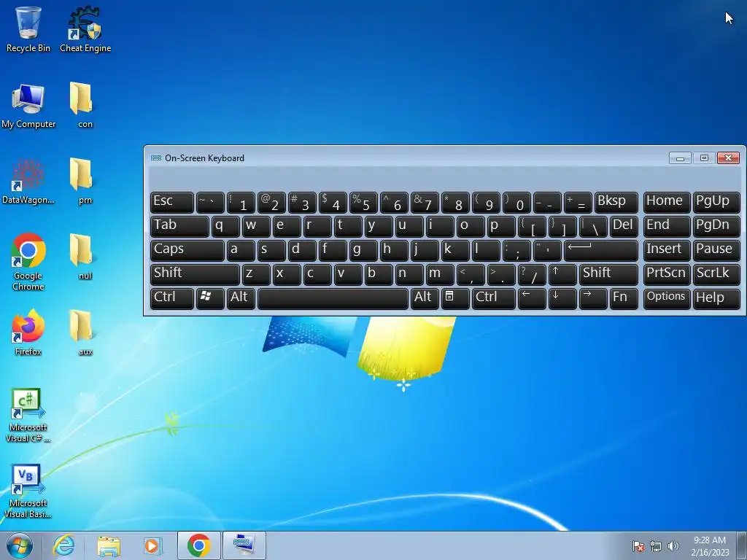Click the context menu key on keyboard

[x=455, y=298]
